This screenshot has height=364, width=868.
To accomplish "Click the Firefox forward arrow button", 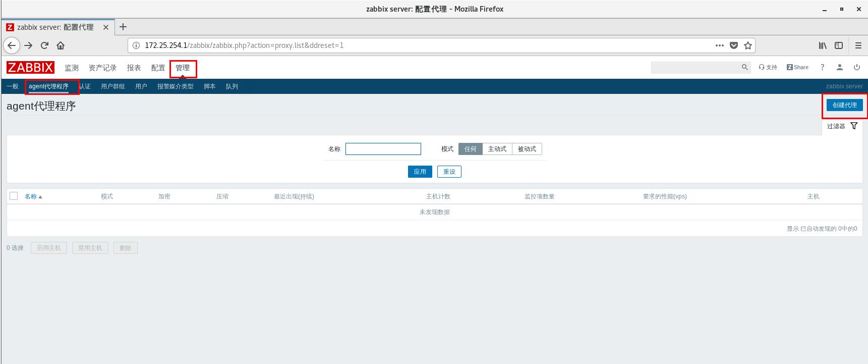I will coord(28,45).
